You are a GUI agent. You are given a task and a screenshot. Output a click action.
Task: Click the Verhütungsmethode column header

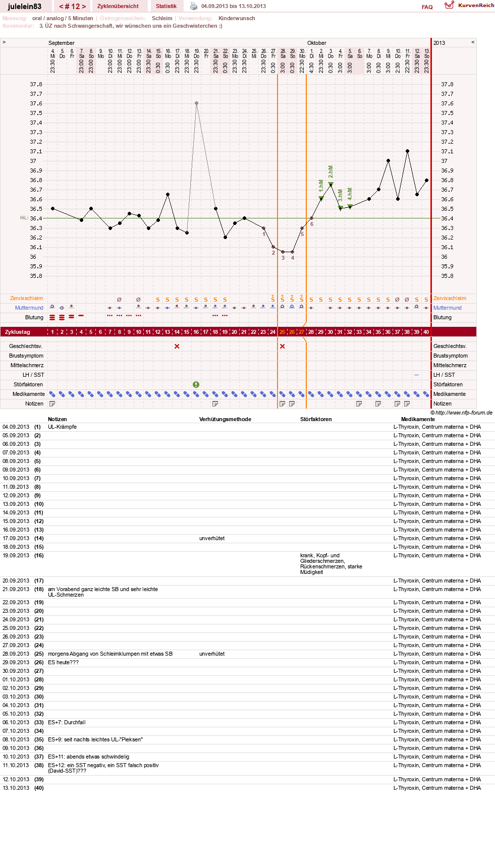pos(225,419)
